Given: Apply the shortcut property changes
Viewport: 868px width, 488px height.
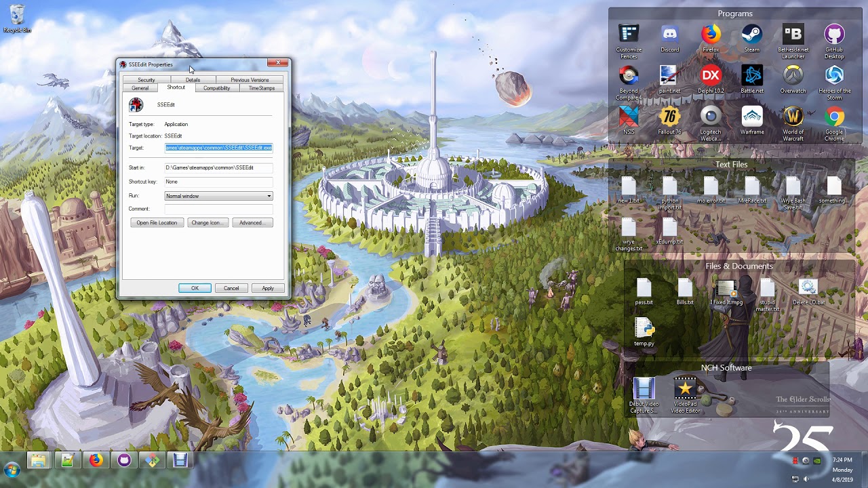Looking at the screenshot, I should (x=268, y=288).
